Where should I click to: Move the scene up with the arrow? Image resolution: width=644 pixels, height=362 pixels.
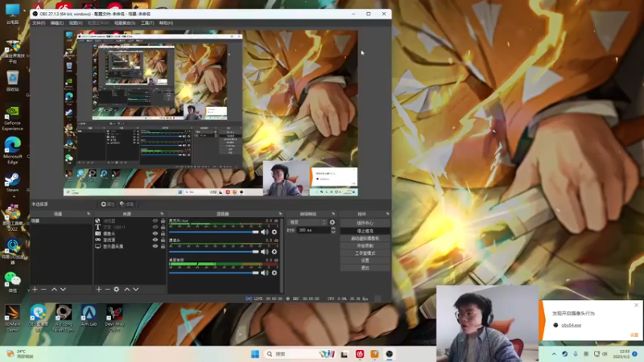[x=54, y=290]
